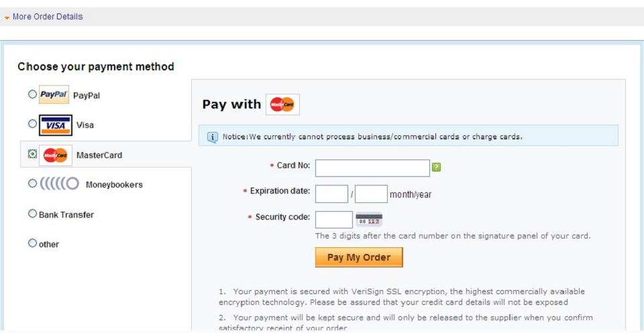The width and height of the screenshot is (644, 333).
Task: Choose the Bank Transfer radio option
Action: click(x=32, y=214)
